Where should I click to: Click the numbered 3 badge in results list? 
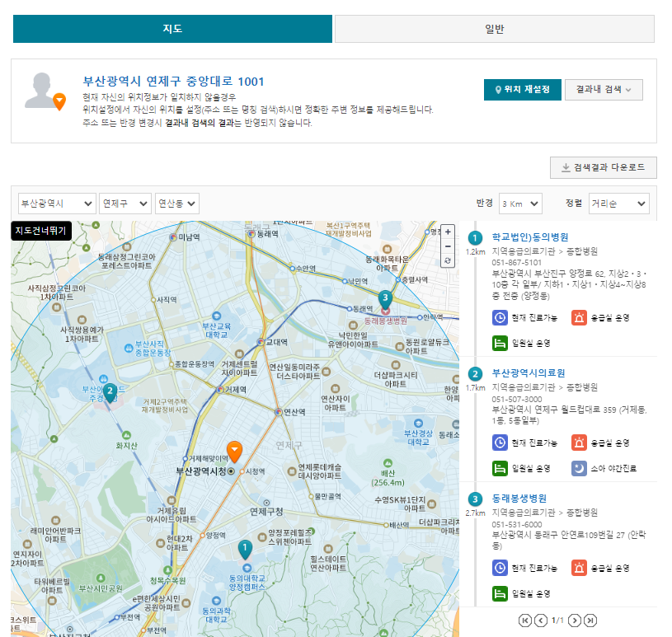point(475,499)
